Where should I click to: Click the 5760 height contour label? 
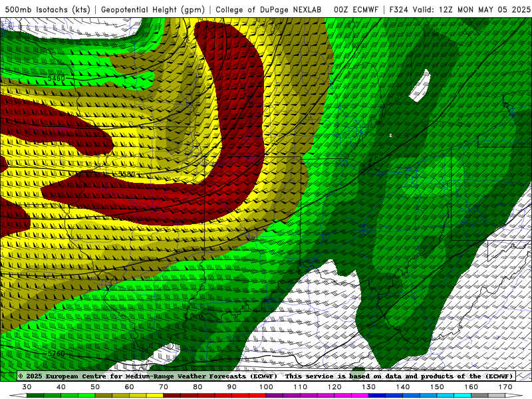56,354
